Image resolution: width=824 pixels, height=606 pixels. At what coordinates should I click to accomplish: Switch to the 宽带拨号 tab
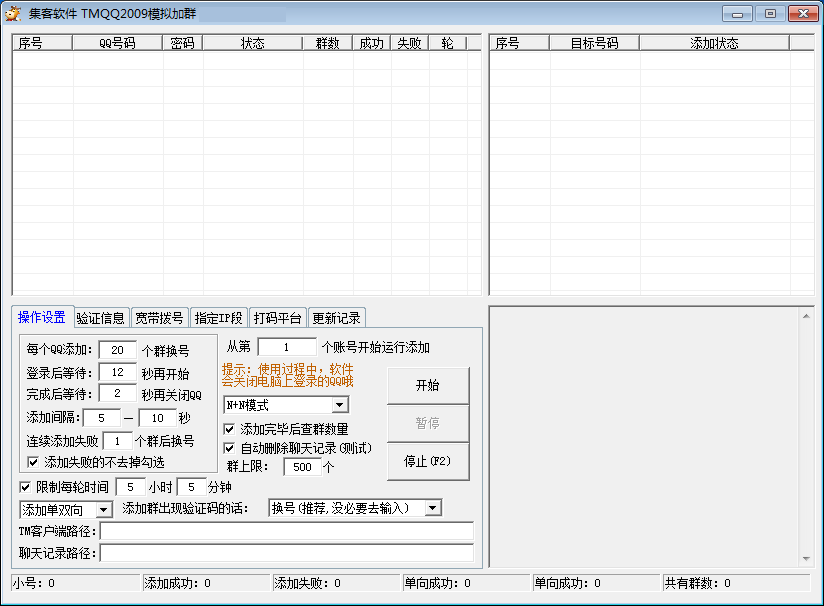pos(159,318)
